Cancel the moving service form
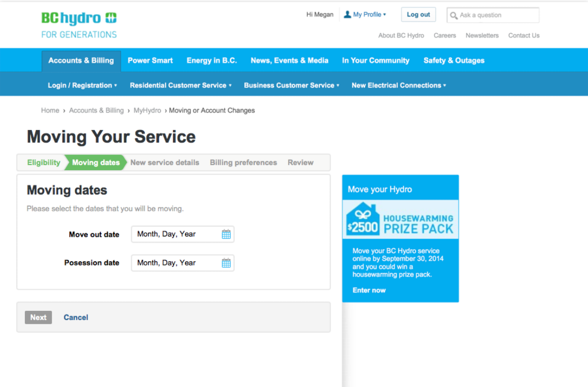The height and width of the screenshot is (387, 588). [x=76, y=317]
